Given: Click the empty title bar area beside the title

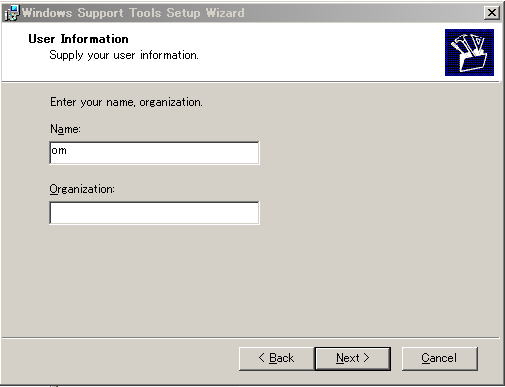Looking at the screenshot, I should point(363,13).
